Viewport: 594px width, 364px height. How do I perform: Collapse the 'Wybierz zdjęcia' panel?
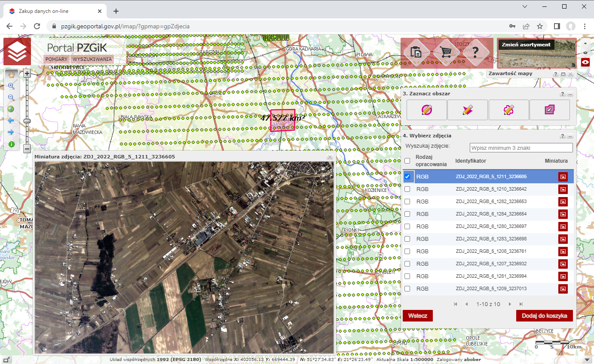point(570,136)
